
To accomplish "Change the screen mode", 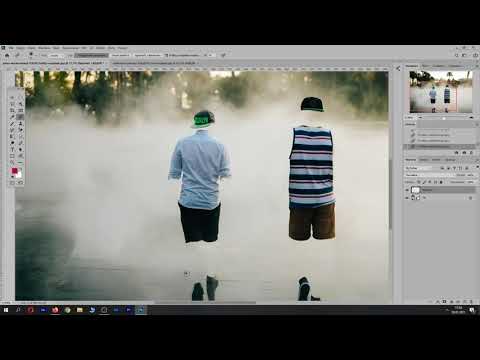I will click(x=20, y=183).
